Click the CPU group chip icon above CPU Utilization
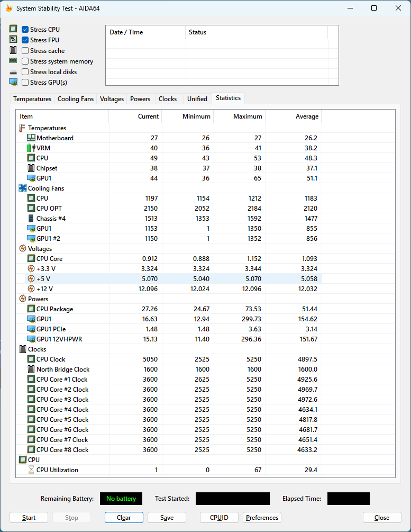The height and width of the screenshot is (532, 411). click(22, 459)
